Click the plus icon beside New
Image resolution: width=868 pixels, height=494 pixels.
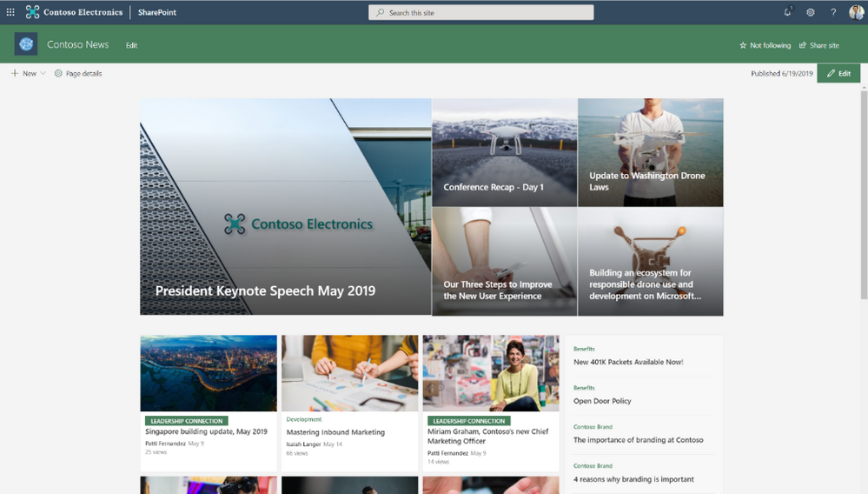coord(15,73)
